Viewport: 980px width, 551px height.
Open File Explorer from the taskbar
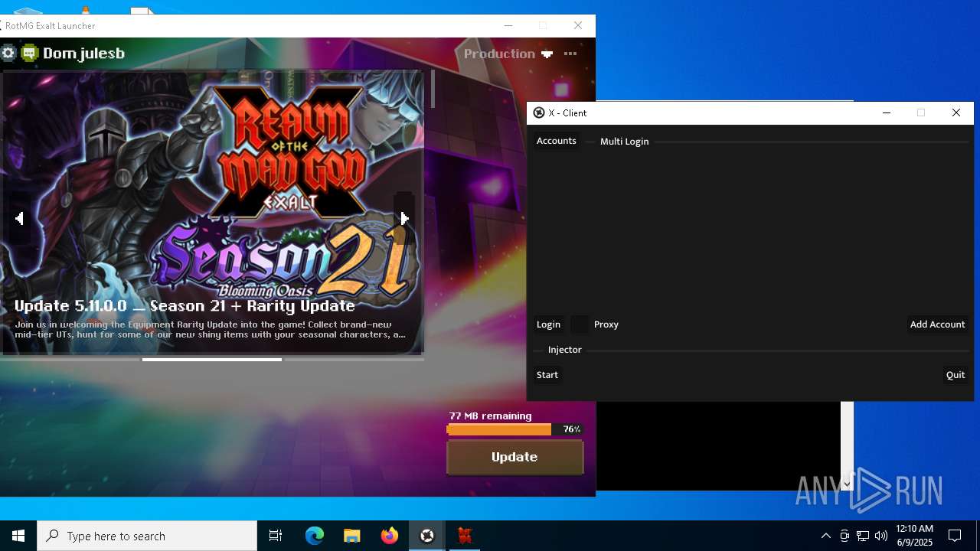[x=352, y=536]
